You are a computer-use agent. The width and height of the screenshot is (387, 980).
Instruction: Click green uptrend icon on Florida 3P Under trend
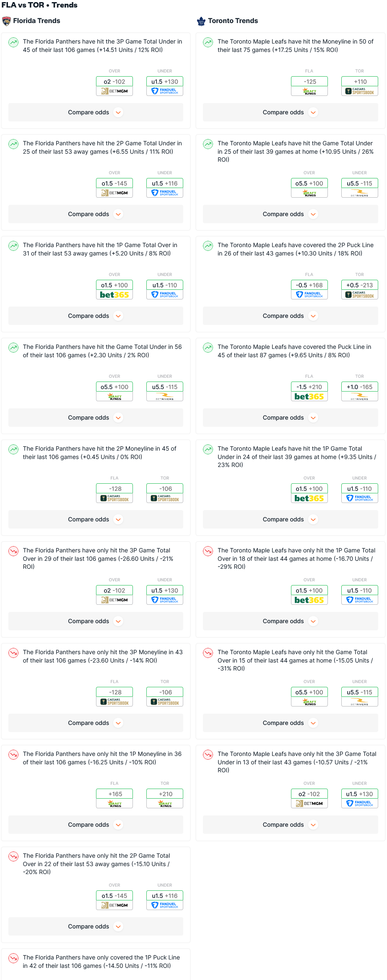pos(13,42)
